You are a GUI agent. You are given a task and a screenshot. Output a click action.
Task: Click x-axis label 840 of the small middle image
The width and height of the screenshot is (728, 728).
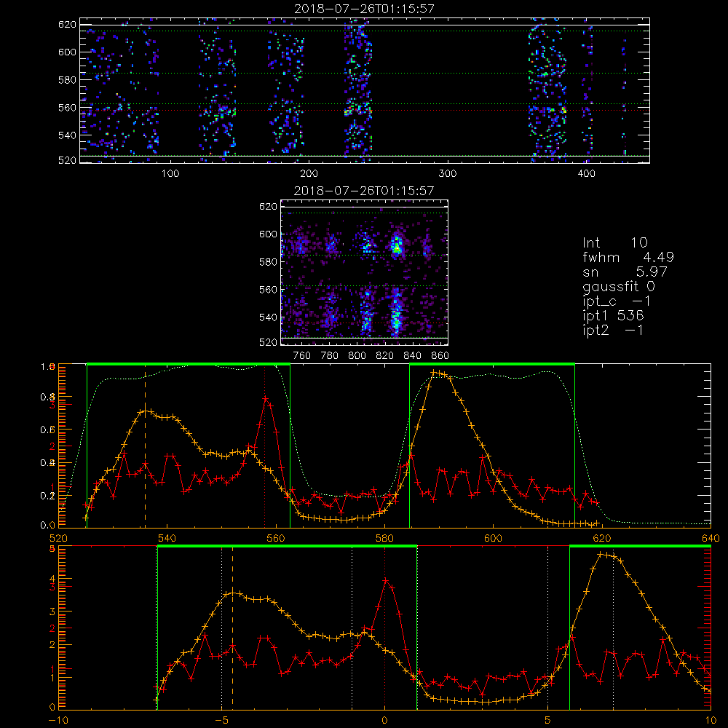click(413, 356)
